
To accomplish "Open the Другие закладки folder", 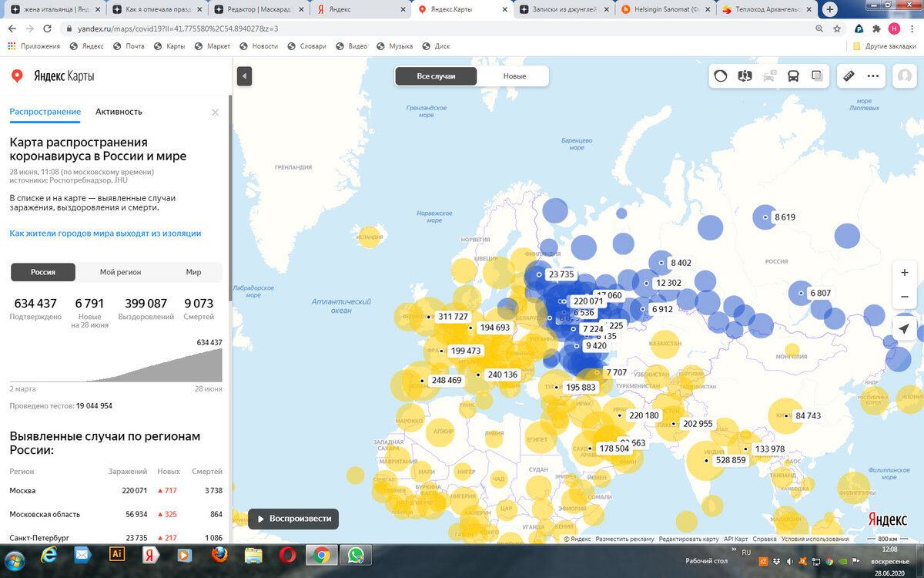I will [885, 46].
